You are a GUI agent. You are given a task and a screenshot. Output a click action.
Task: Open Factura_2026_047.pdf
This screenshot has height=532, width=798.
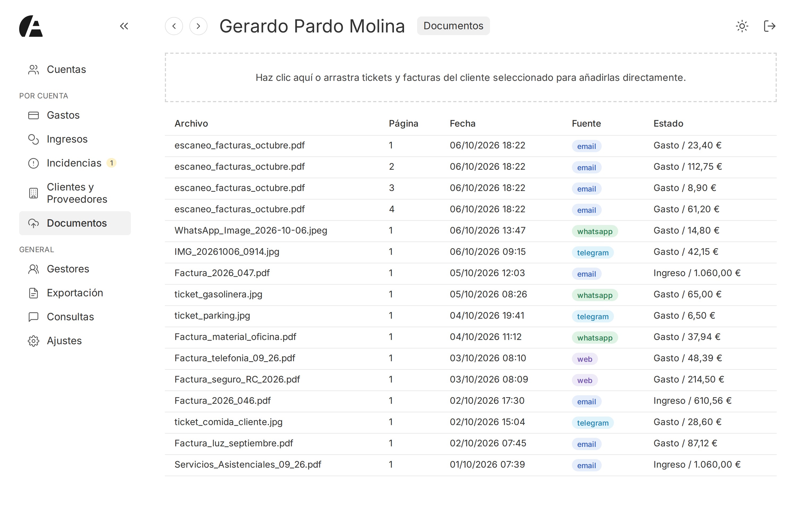(471, 274)
